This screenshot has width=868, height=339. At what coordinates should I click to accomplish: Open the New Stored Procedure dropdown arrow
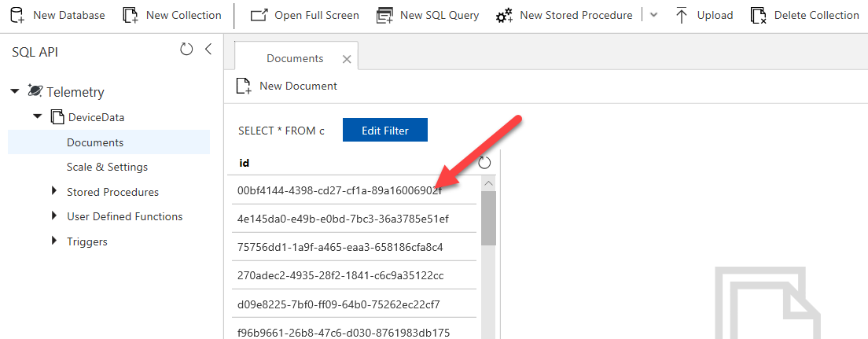653,15
